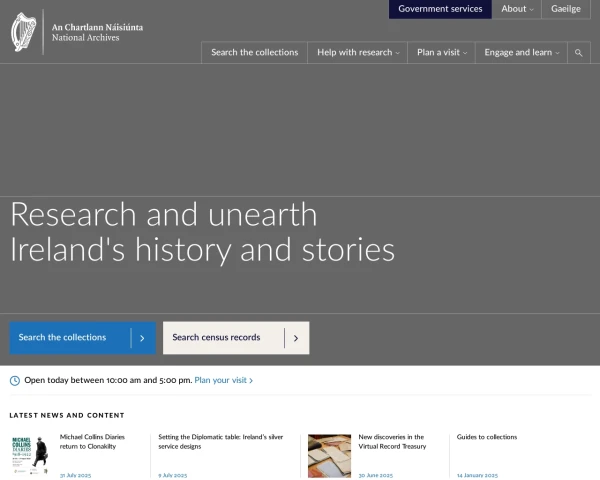Viewport: 600px width, 480px height.
Task: Click the chevron after Plan your visit
Action: tap(251, 381)
